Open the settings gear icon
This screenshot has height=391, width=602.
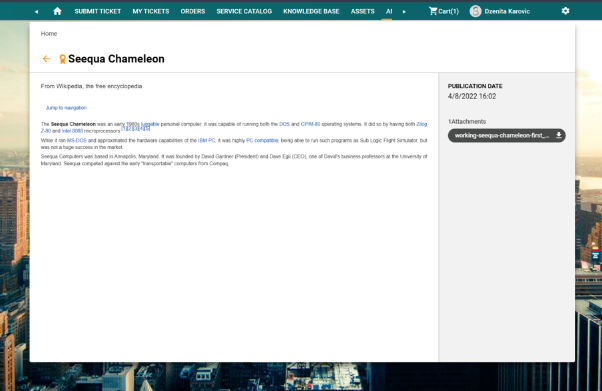point(565,11)
